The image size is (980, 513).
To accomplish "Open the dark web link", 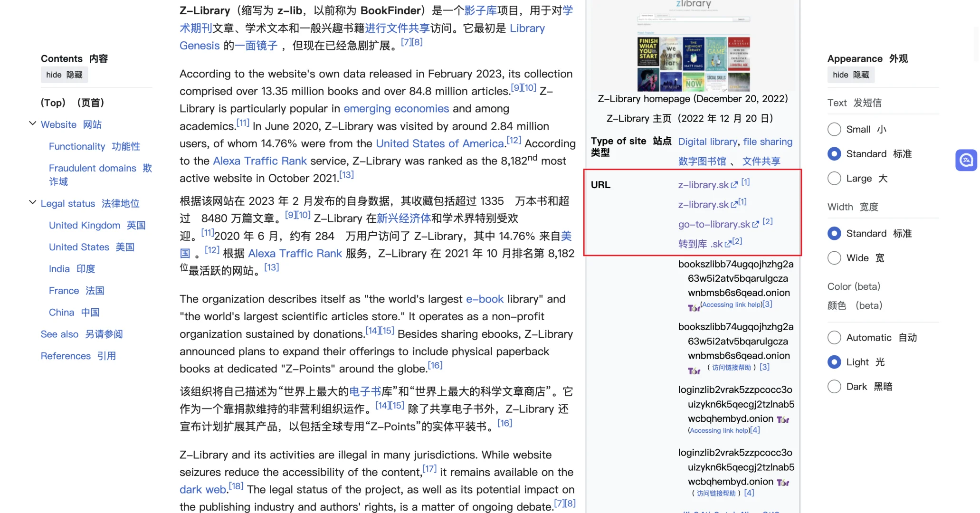I will point(203,490).
